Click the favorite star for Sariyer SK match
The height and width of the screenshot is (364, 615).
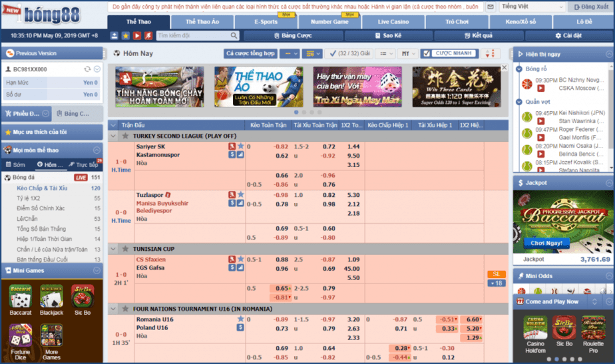tap(241, 146)
